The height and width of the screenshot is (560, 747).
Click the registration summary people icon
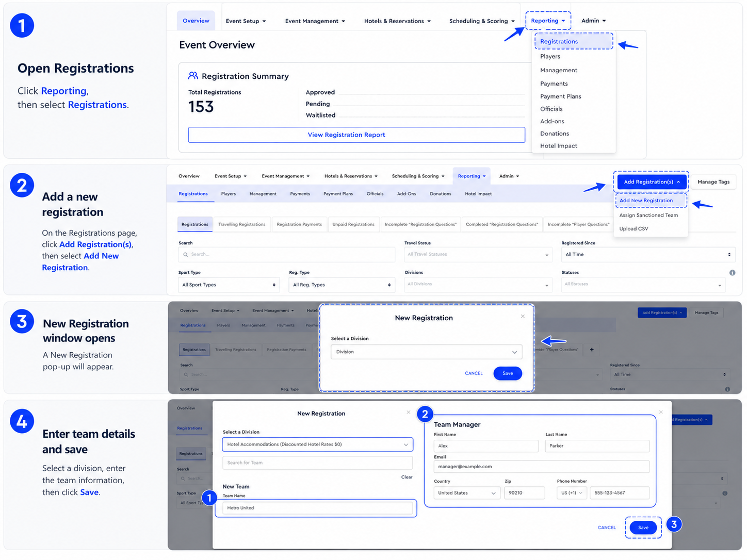point(193,76)
